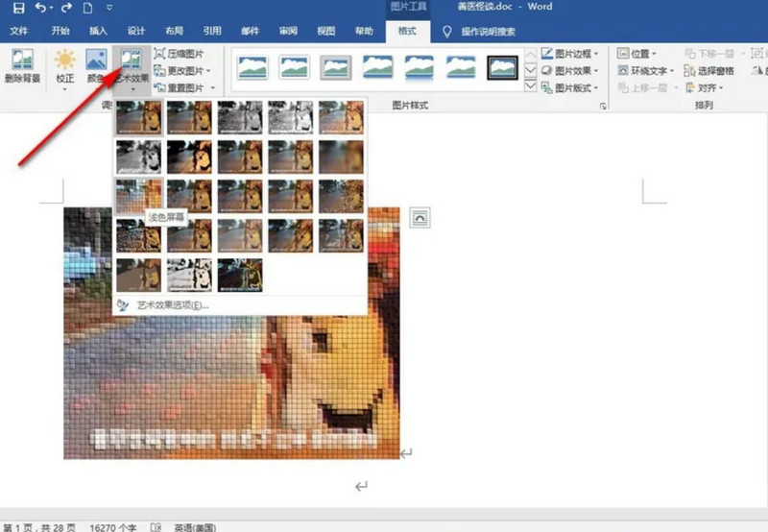Click the layout options icon beside picture
The image size is (768, 532).
pos(420,217)
